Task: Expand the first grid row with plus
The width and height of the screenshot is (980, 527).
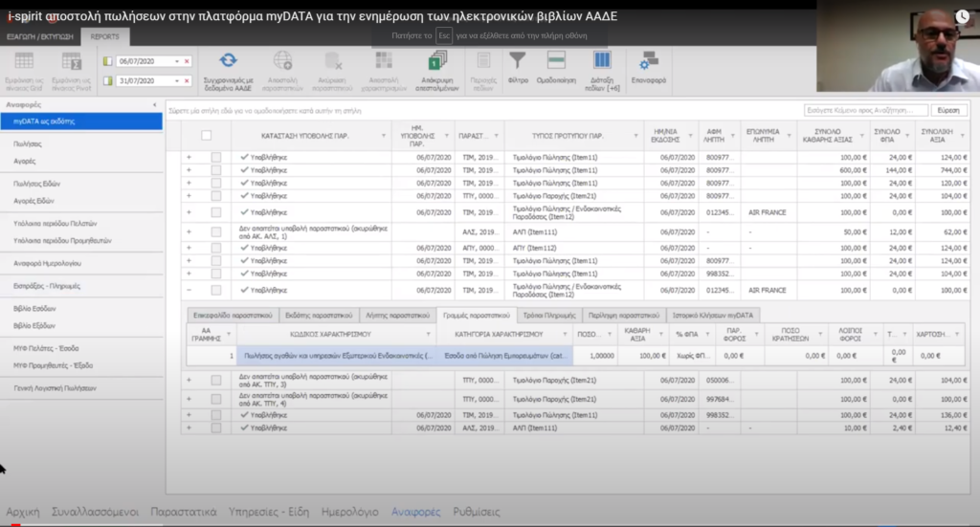Action: point(189,157)
